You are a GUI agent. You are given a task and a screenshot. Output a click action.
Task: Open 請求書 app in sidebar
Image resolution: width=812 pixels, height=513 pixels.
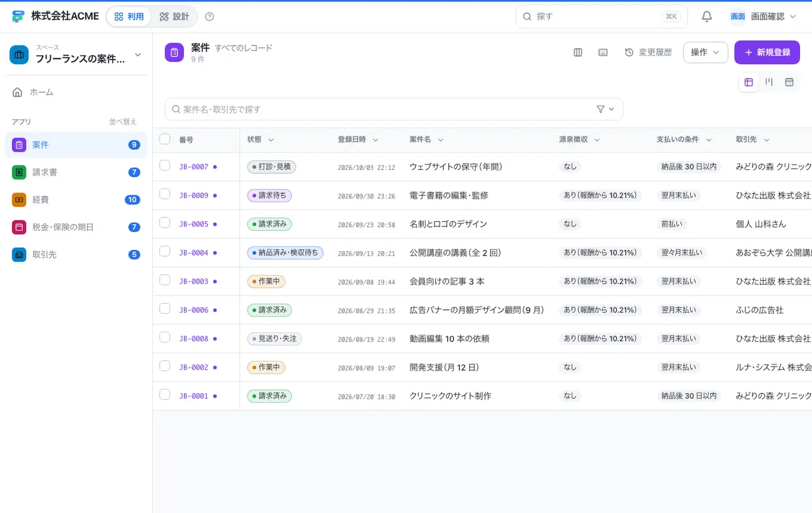click(x=76, y=172)
